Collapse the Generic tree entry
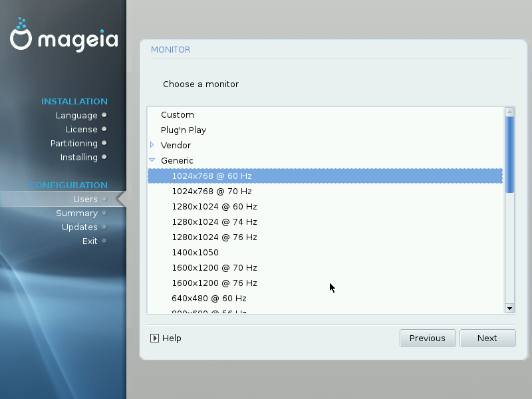This screenshot has width=532, height=399. pyautogui.click(x=151, y=160)
